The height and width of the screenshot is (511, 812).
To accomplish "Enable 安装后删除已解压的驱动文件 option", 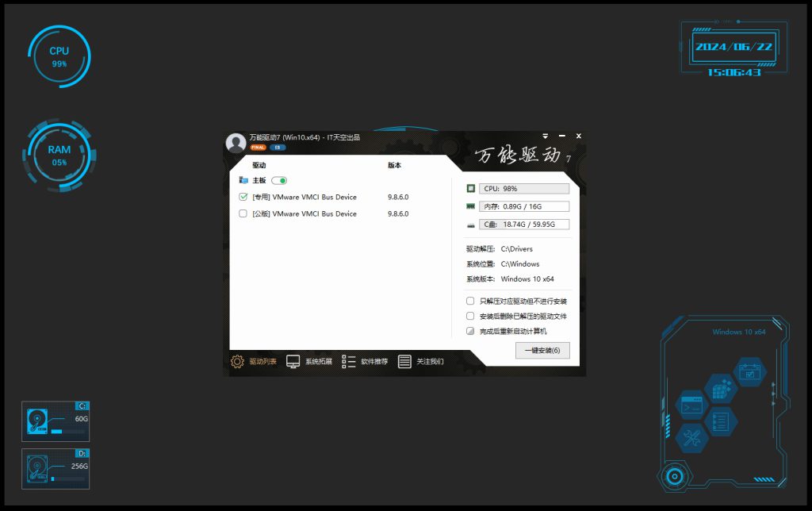I will click(470, 316).
